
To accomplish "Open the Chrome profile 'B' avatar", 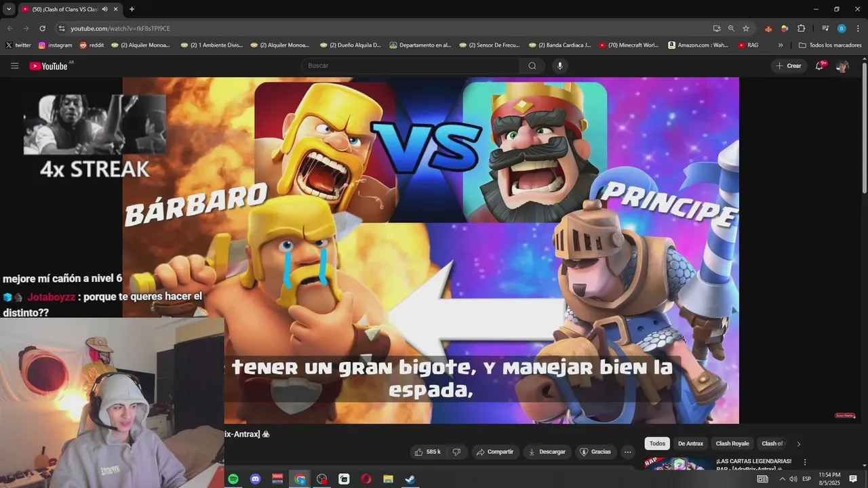I will [842, 28].
